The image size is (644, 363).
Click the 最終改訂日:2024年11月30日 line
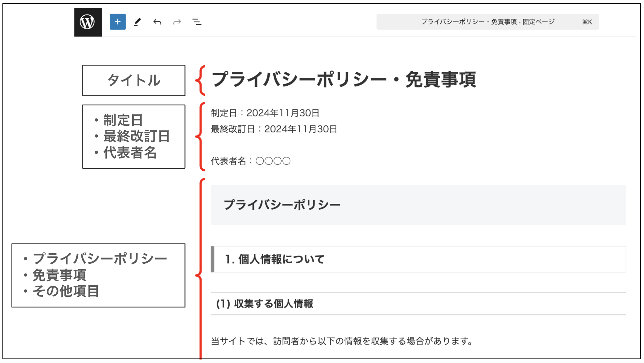[274, 129]
